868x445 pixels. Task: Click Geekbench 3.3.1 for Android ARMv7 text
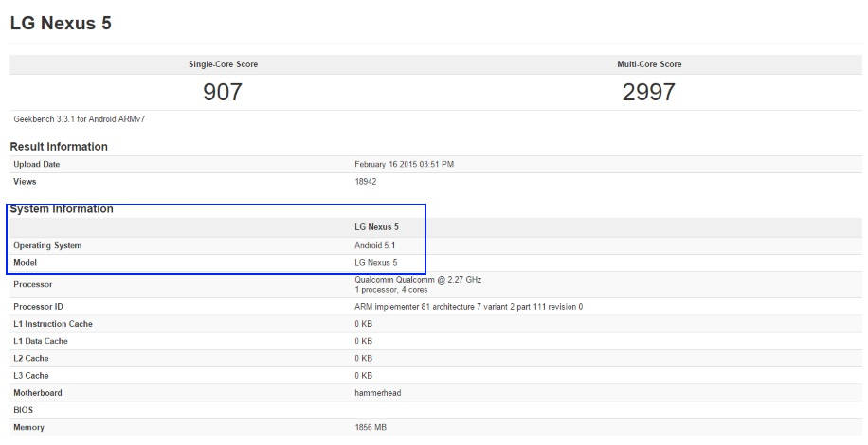[x=80, y=119]
